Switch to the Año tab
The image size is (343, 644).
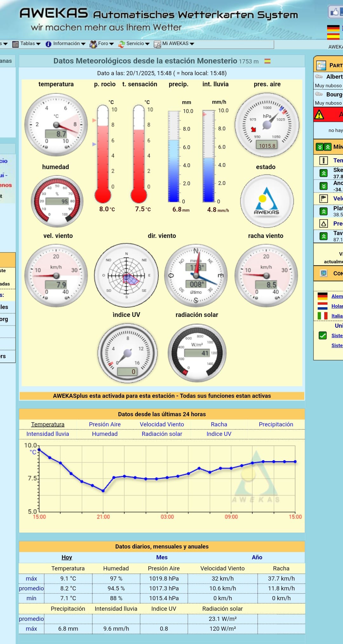257,557
